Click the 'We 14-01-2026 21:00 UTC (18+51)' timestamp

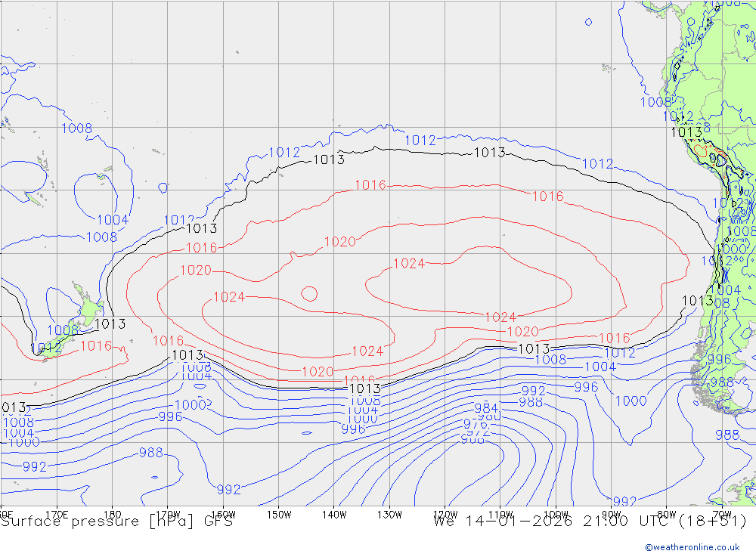tap(590, 522)
